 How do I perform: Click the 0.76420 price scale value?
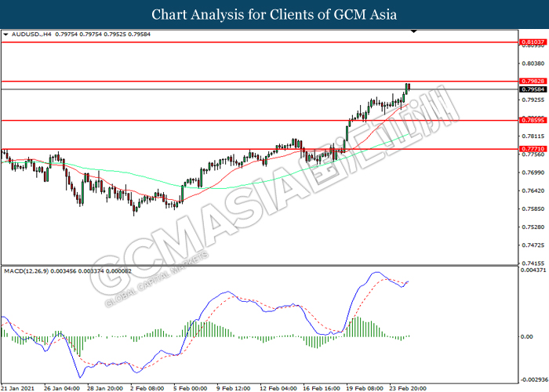[533, 191]
